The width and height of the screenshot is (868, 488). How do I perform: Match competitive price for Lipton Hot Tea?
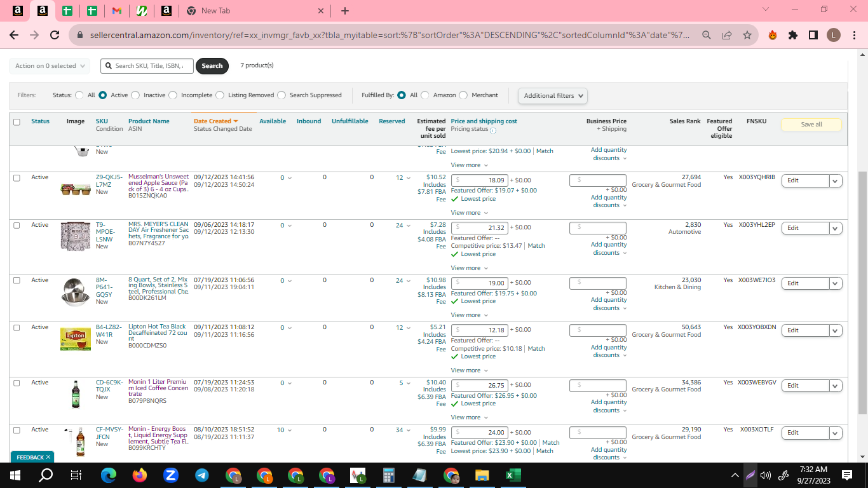point(536,349)
